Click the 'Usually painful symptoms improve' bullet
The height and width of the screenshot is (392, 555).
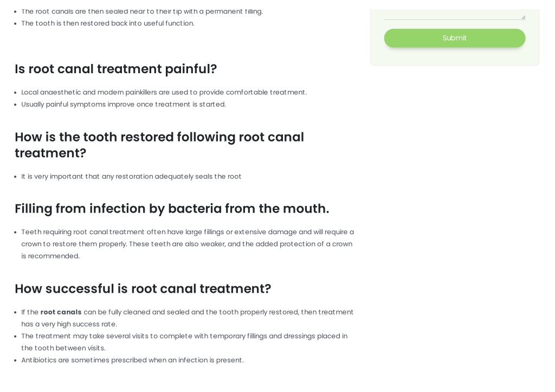pos(124,104)
